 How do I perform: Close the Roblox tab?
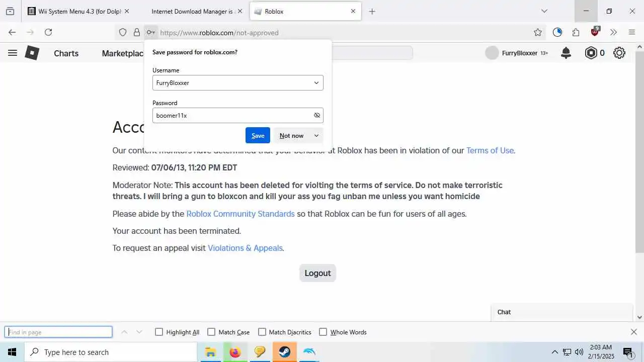point(353,11)
